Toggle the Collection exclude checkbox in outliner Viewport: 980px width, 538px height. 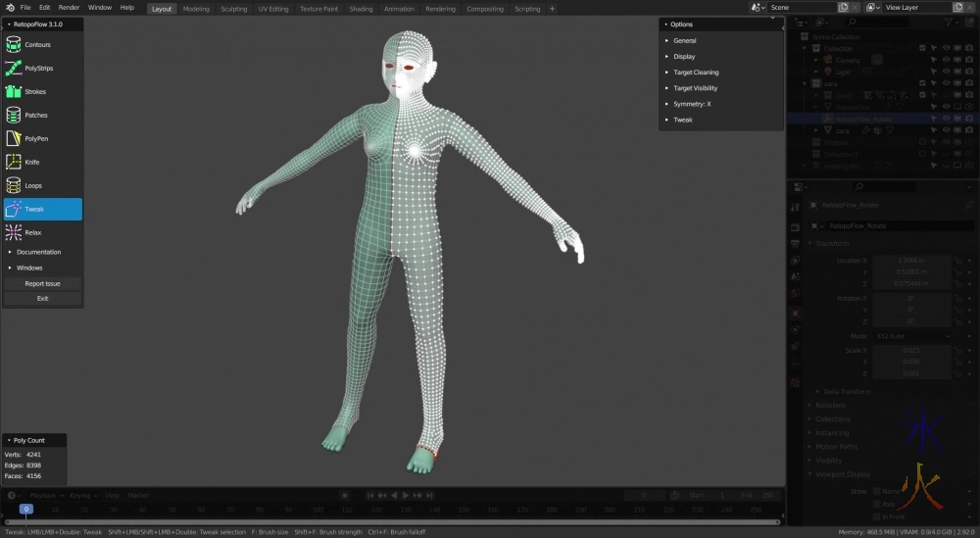coord(922,48)
